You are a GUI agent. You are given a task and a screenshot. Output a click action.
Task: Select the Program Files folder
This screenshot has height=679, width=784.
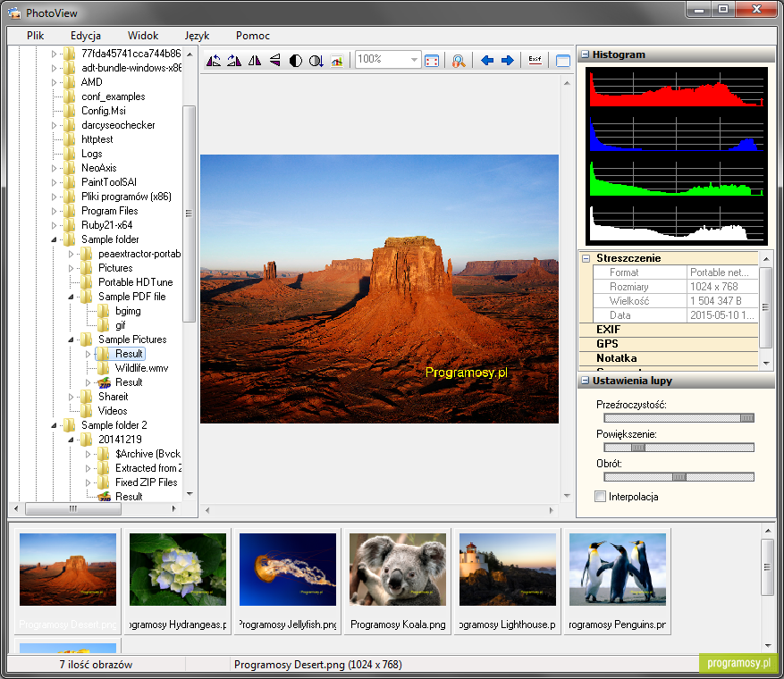coord(109,211)
